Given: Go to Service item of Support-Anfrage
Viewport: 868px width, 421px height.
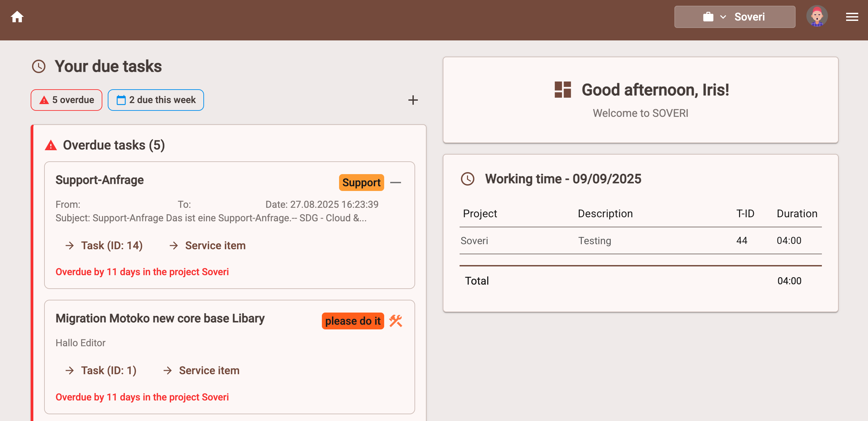Looking at the screenshot, I should (x=215, y=246).
